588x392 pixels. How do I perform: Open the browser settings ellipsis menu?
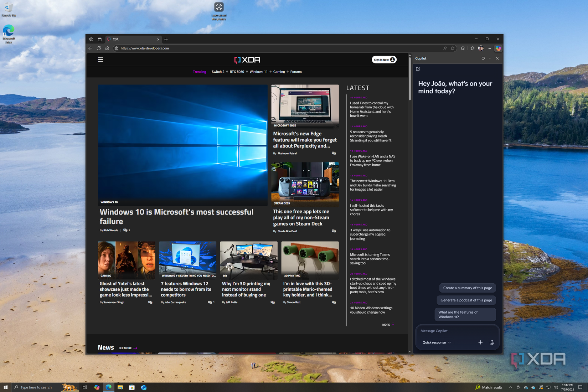pos(489,48)
